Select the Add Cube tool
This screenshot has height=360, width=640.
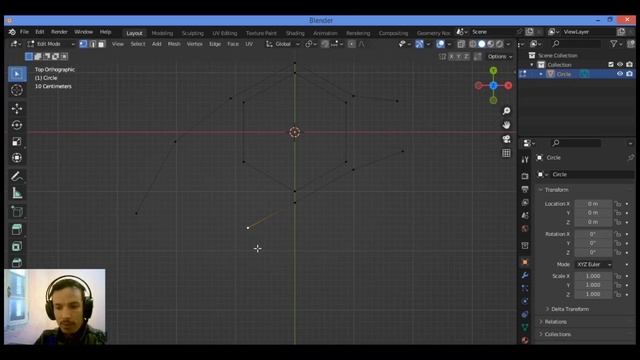tap(17, 211)
